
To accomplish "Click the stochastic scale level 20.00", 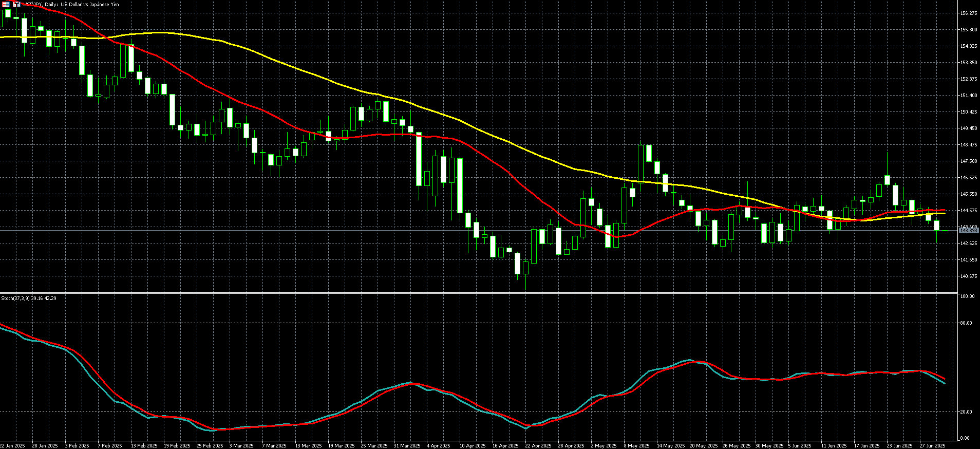I will [x=966, y=412].
